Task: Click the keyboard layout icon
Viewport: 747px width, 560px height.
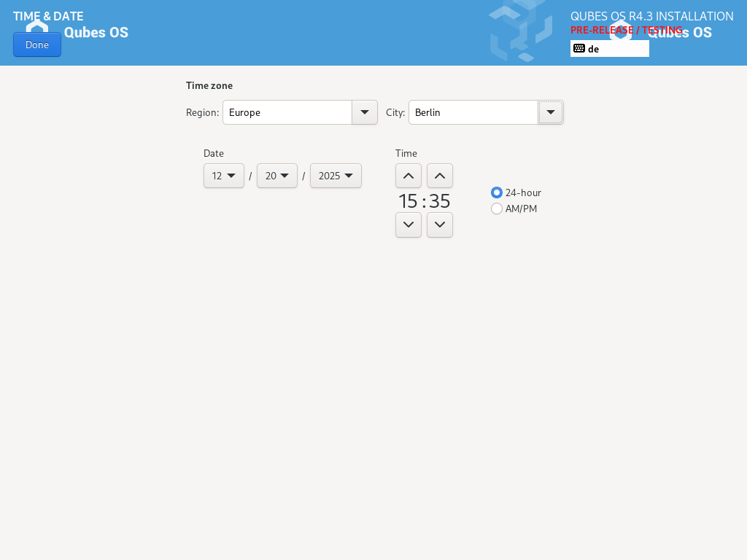Action: 579,48
